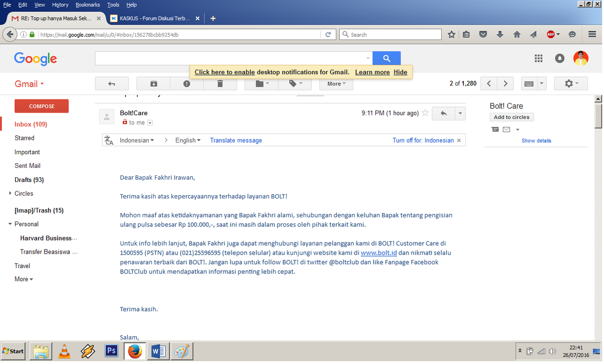Launch Photoshop from the taskbar
604x364 pixels.
coord(111,351)
